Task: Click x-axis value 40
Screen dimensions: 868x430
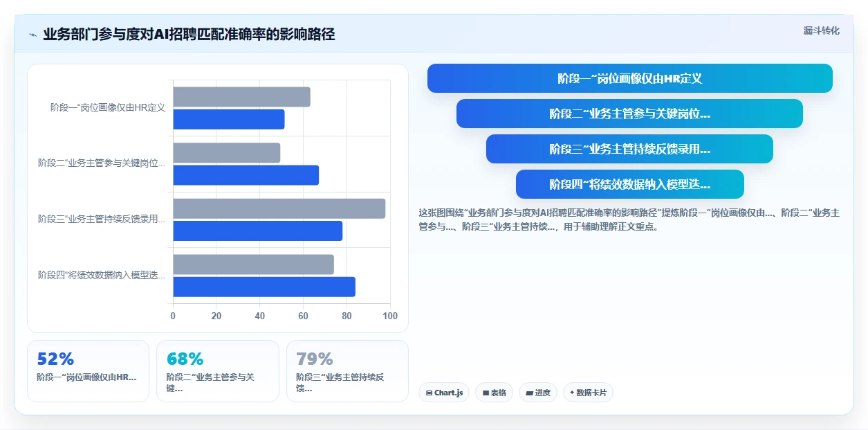Action: (x=260, y=316)
